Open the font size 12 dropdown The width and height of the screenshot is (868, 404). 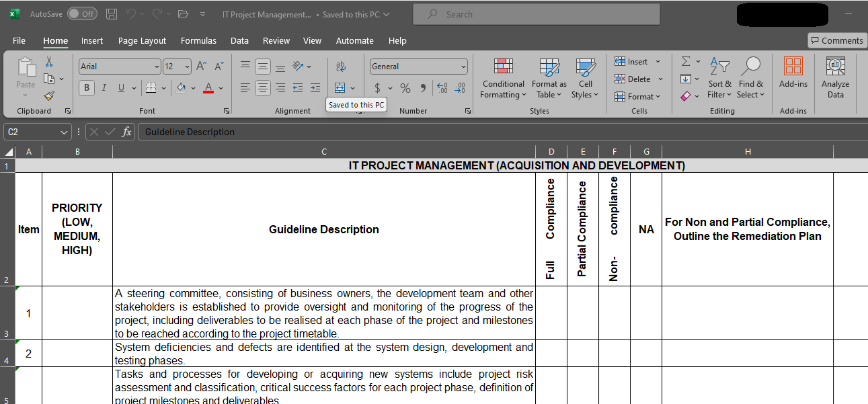coord(187,67)
